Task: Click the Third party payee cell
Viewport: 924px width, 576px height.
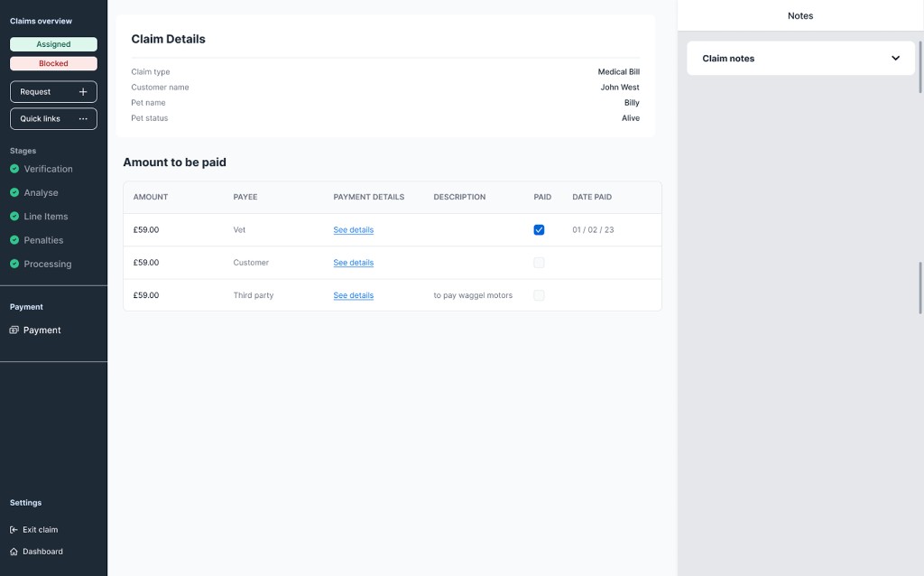Action: coord(254,295)
